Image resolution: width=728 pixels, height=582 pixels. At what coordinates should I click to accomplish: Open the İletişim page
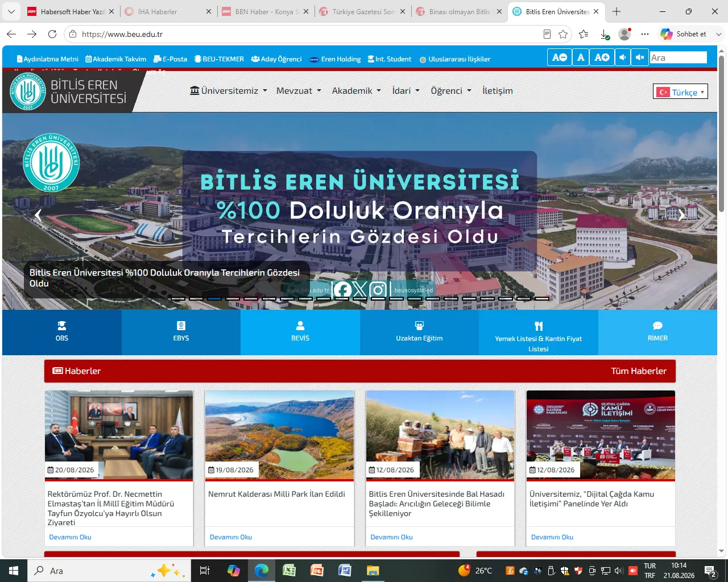498,90
